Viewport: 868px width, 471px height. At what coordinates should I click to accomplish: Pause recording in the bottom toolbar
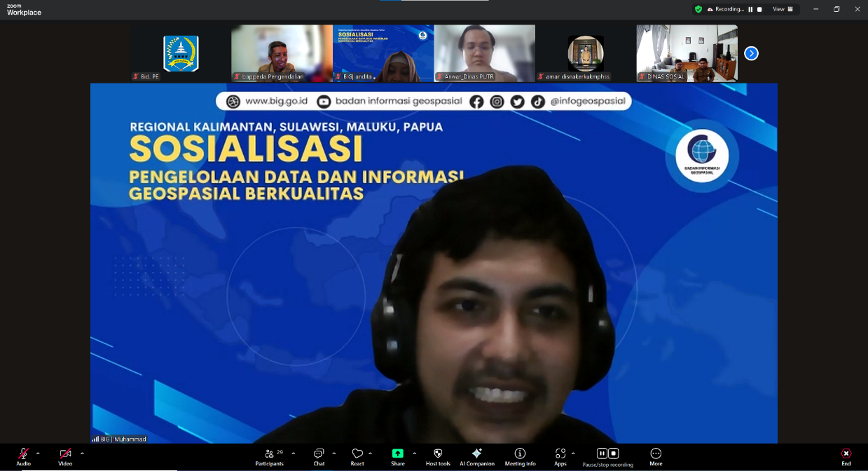(602, 453)
